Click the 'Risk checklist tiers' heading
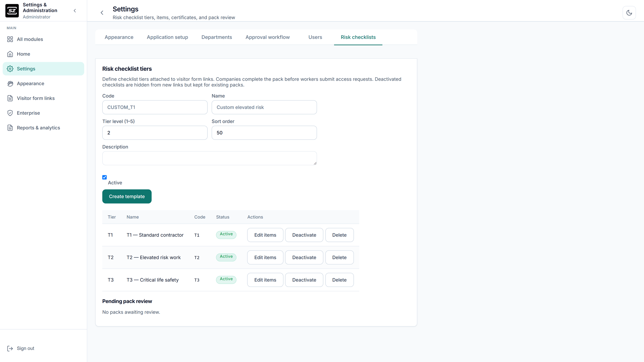Viewport: 644px width, 362px height. 127,69
